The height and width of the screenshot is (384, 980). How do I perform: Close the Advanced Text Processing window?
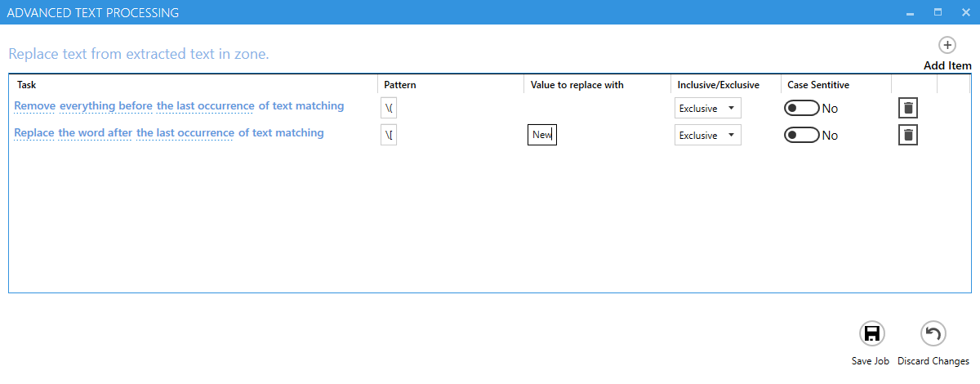point(965,12)
